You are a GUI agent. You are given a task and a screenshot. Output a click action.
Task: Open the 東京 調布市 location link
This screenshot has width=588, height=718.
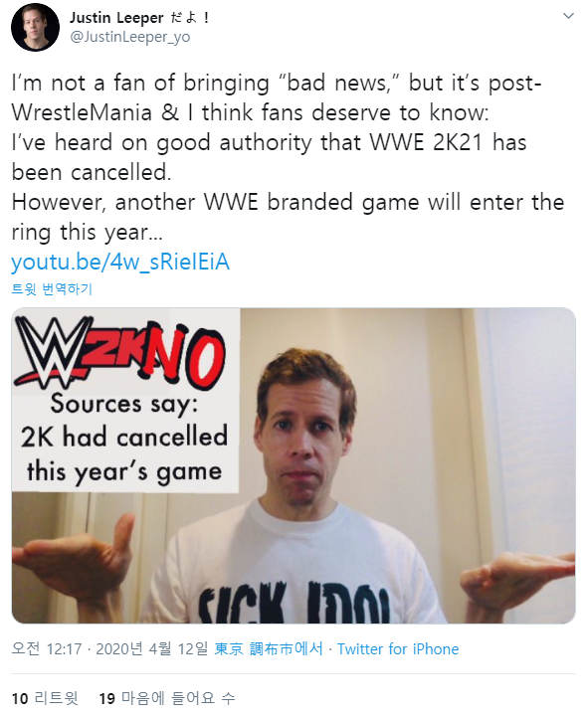269,648
